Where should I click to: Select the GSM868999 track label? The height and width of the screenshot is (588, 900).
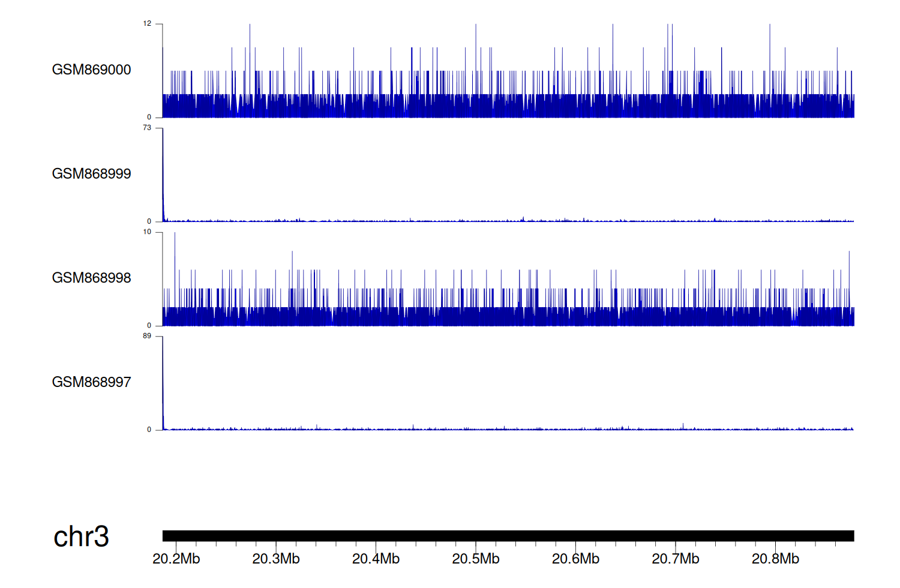click(x=91, y=174)
